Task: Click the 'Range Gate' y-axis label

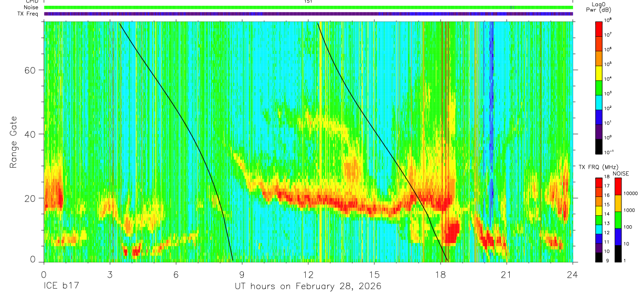Action: (x=14, y=142)
